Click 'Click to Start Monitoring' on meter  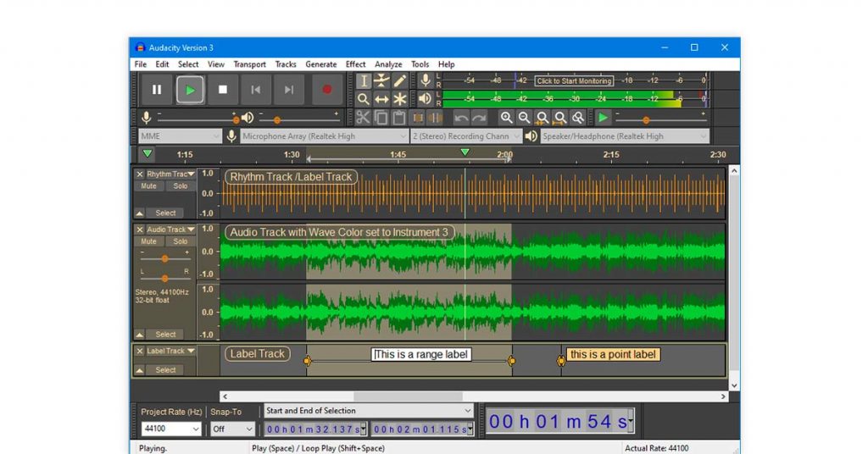click(574, 80)
